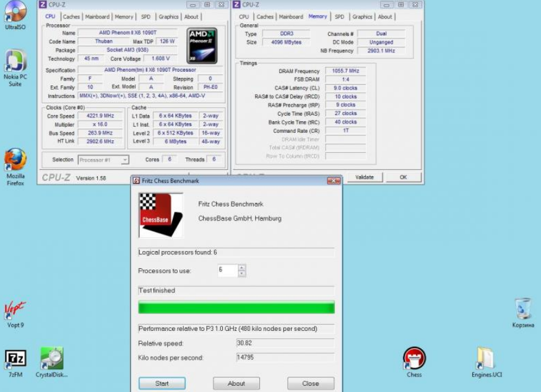Open the SPD tab in right CPU-Z window
The width and height of the screenshot is (541, 392).
[x=339, y=17]
